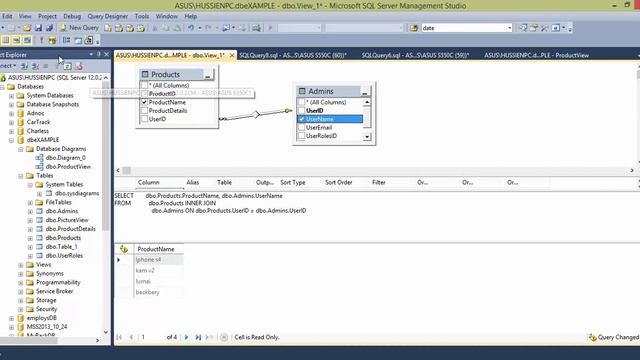Image resolution: width=640 pixels, height=360 pixels.
Task: Click the Open File folder icon in toolbar
Action: pyautogui.click(x=27, y=28)
